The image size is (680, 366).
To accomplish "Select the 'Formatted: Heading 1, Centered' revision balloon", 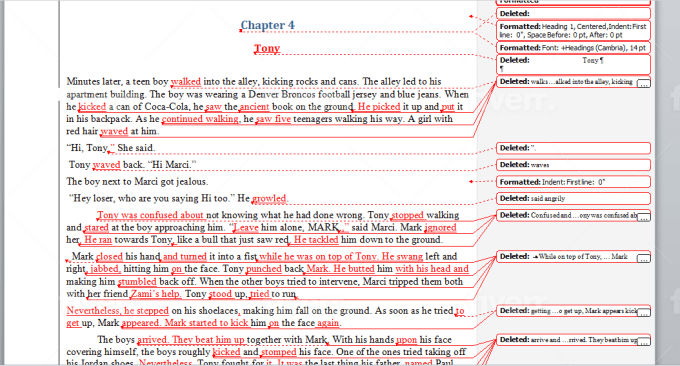I will pyautogui.click(x=573, y=31).
